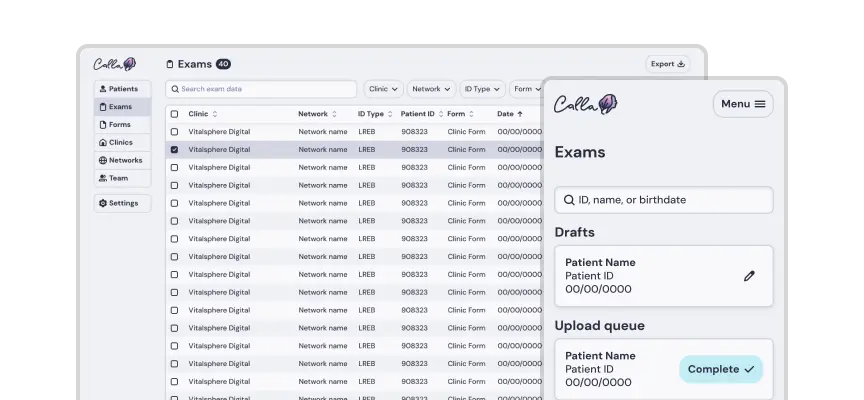Expand the ID Type filter dropdown
The height and width of the screenshot is (400, 864).
[482, 89]
